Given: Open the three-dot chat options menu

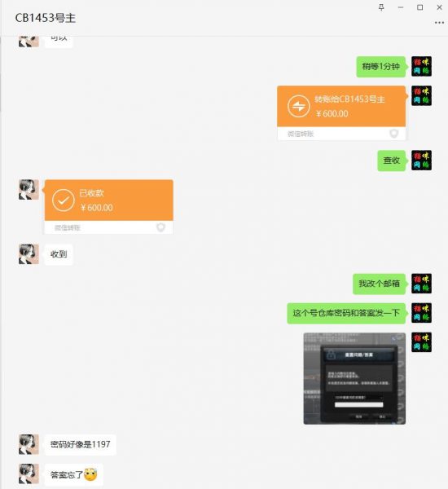Looking at the screenshot, I should tap(439, 23).
